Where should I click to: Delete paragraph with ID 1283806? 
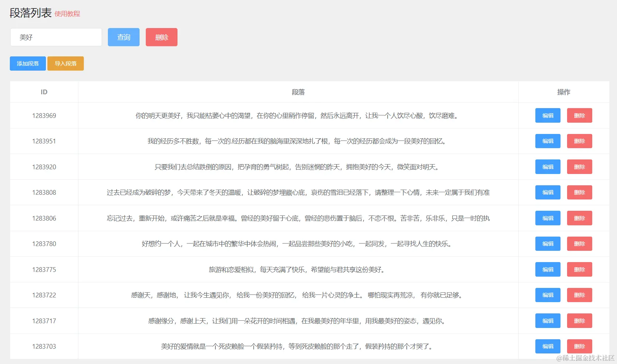[579, 218]
